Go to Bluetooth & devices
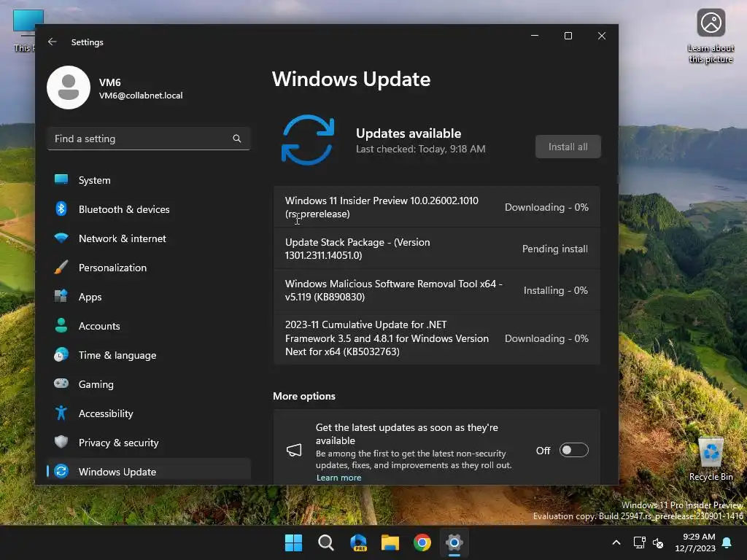 click(149, 209)
